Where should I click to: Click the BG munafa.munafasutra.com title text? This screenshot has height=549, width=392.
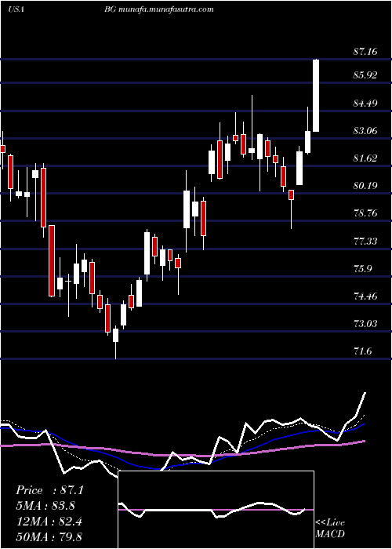pyautogui.click(x=159, y=9)
